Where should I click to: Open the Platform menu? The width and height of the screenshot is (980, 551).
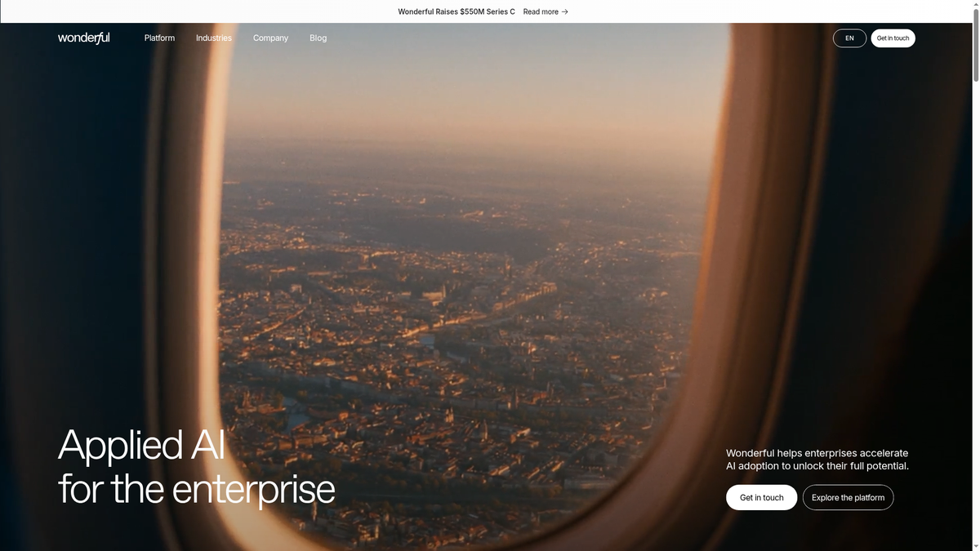pyautogui.click(x=159, y=38)
